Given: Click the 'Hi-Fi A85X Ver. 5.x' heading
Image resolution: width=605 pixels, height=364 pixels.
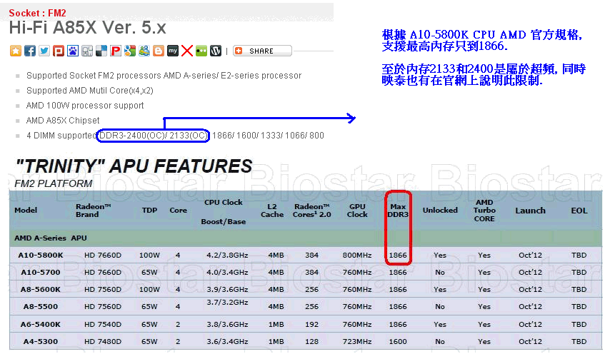Looking at the screenshot, I should (88, 28).
